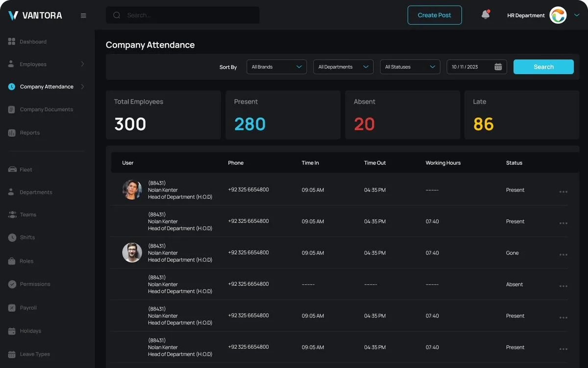Click the Company Attendance page title

150,45
